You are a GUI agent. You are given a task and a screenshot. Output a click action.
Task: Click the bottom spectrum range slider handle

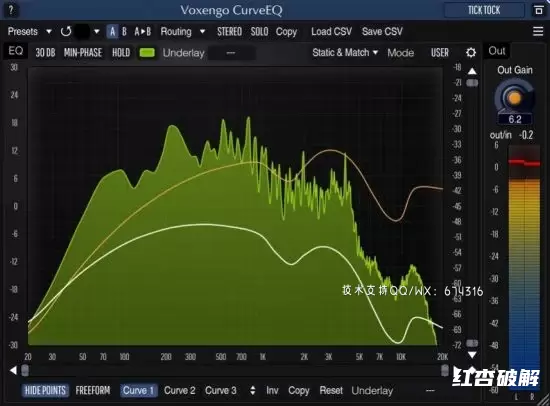(x=472, y=343)
